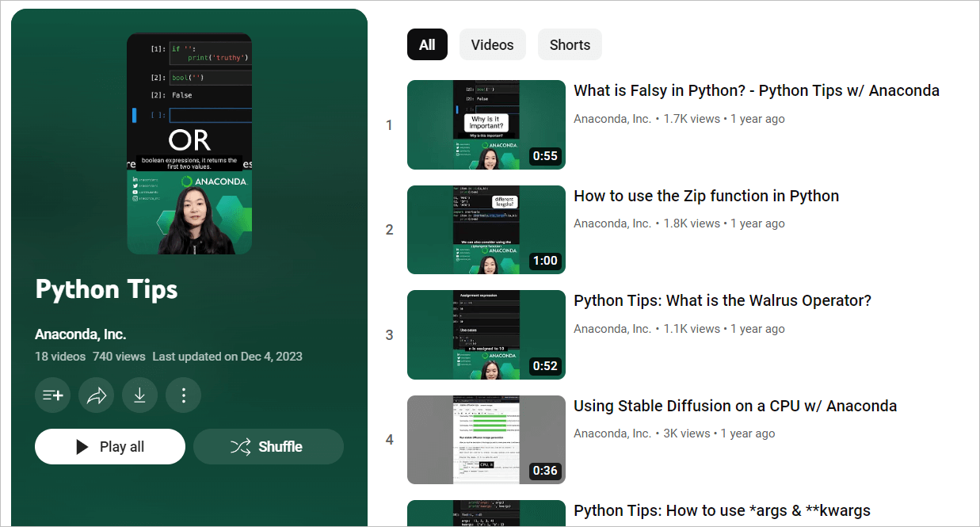The image size is (980, 527).
Task: Click the Play all button
Action: [x=110, y=446]
